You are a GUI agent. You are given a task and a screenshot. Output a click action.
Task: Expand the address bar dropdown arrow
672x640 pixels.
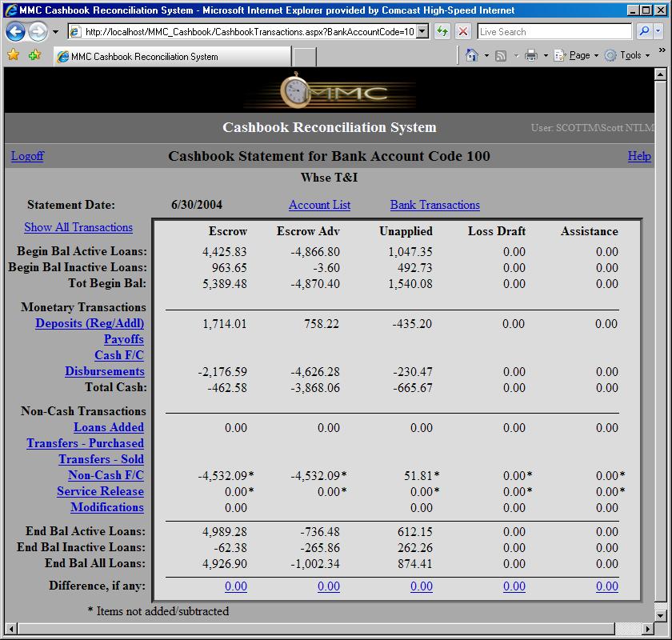tap(422, 32)
